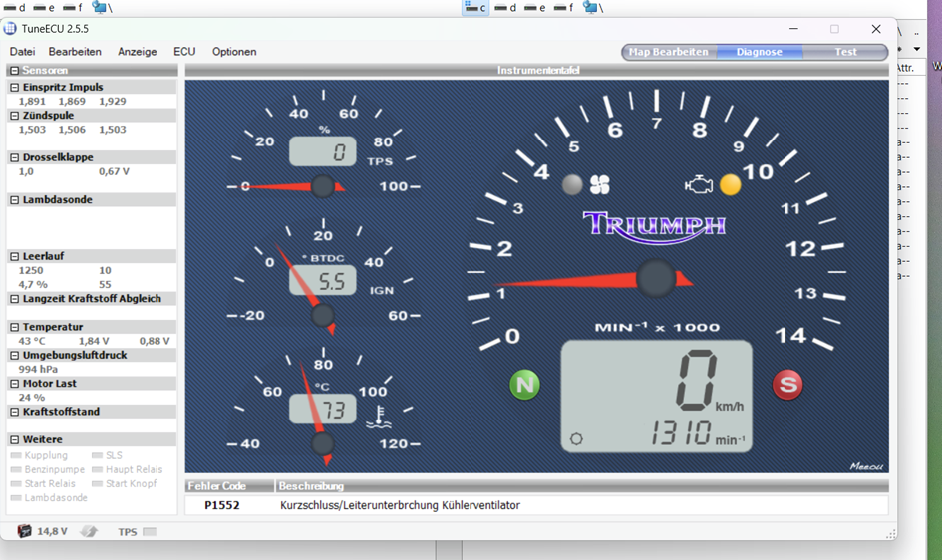Collapse the Lambdasonde sensor section
942x560 pixels.
point(14,200)
